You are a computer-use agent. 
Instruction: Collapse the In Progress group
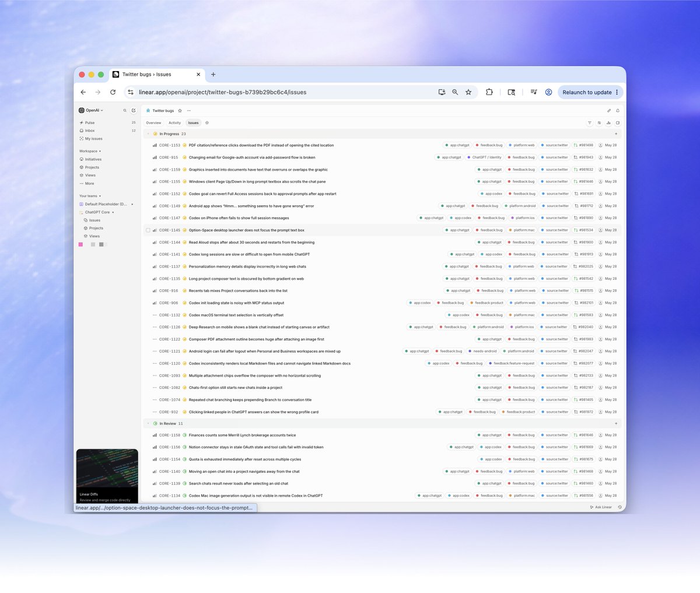point(148,134)
